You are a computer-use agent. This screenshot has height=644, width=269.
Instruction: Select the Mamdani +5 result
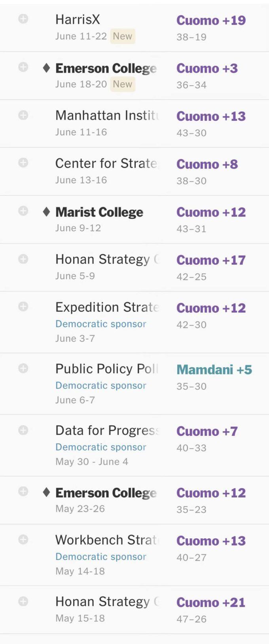coord(214,370)
